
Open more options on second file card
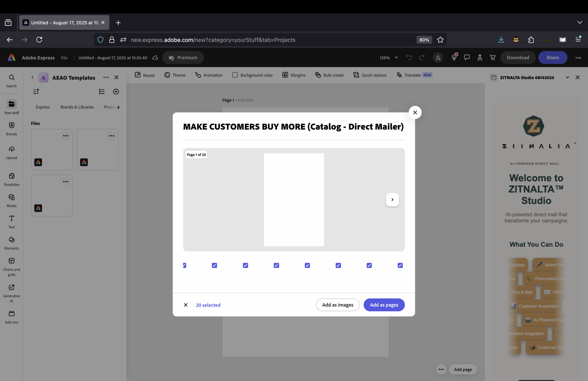click(x=111, y=136)
